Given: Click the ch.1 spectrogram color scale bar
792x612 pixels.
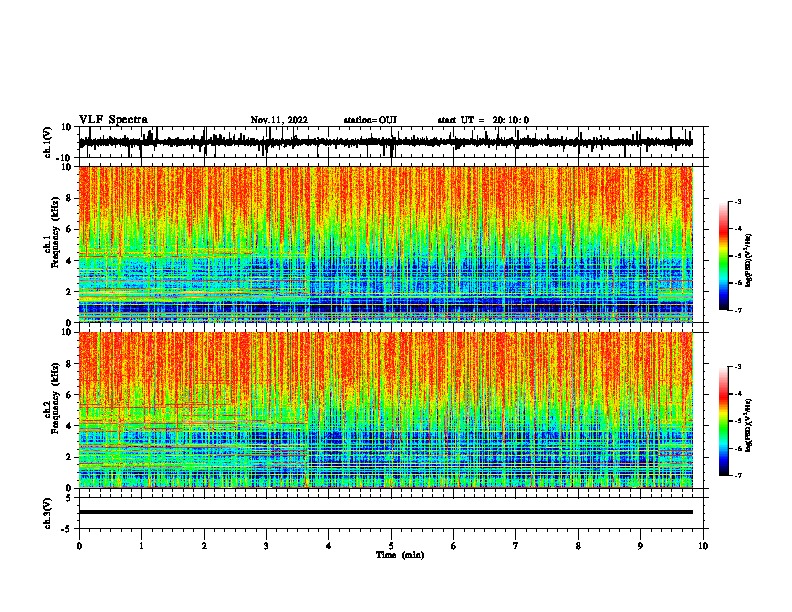Looking at the screenshot, I should pos(723,256).
